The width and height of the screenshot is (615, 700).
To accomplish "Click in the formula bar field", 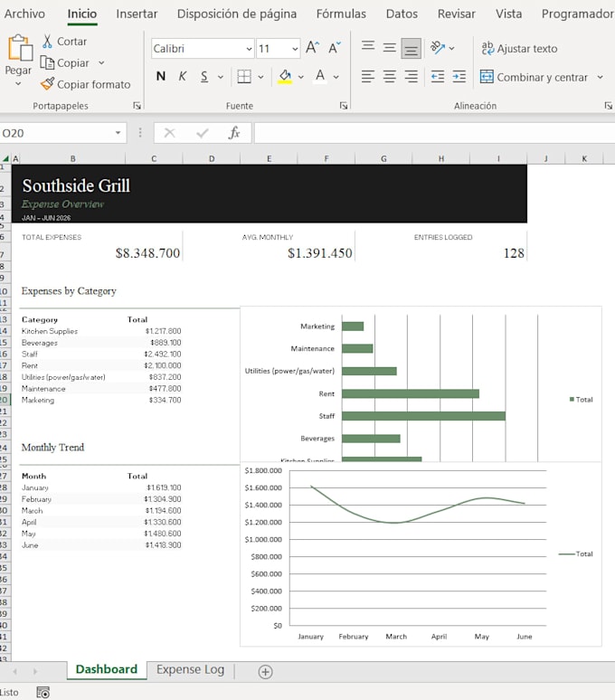I will tap(434, 133).
